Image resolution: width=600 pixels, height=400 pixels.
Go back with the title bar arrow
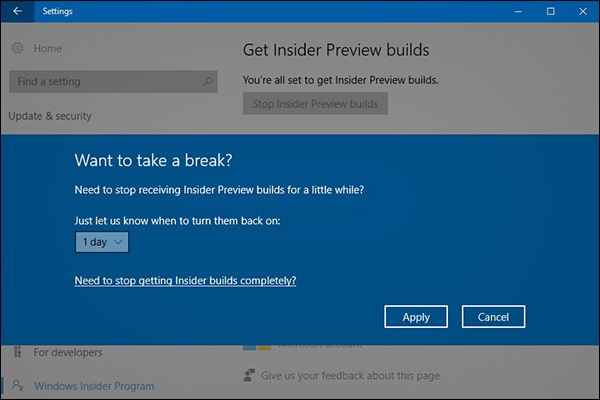[x=17, y=11]
